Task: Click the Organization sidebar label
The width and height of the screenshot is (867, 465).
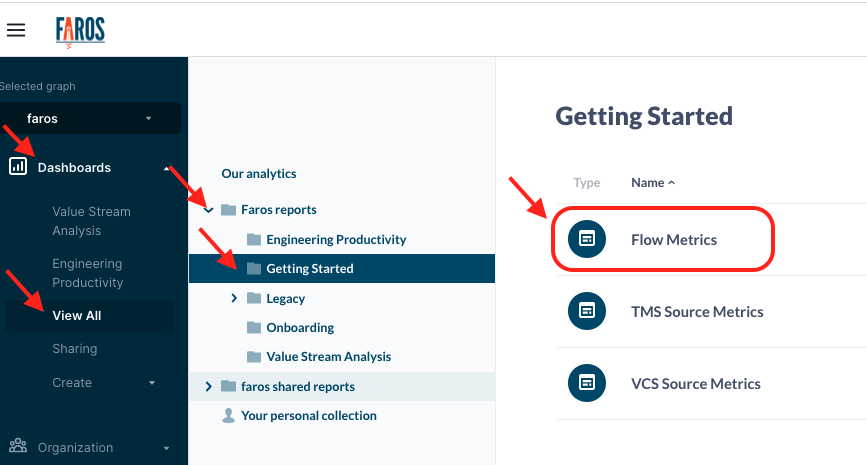Action: [x=75, y=448]
